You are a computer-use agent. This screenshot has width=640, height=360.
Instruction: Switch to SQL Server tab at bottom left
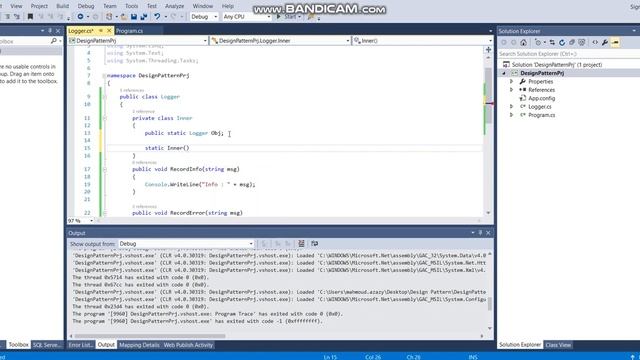(x=47, y=345)
